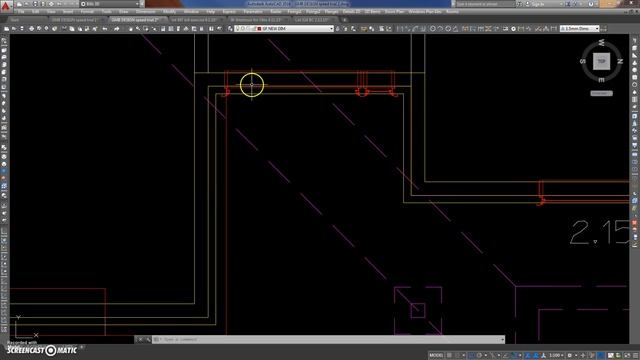This screenshot has height=360, width=640.
Task: Toggle grid display in status bar
Action: tap(449, 356)
